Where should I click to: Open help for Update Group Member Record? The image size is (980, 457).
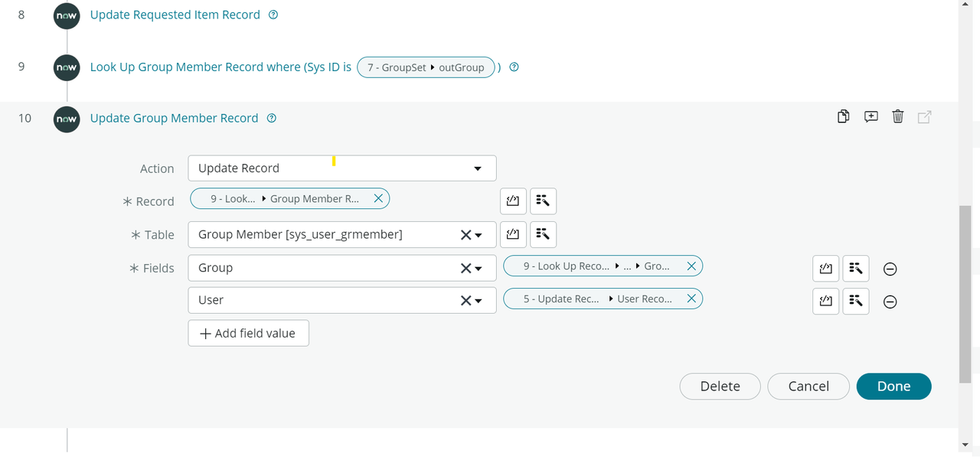pyautogui.click(x=271, y=119)
